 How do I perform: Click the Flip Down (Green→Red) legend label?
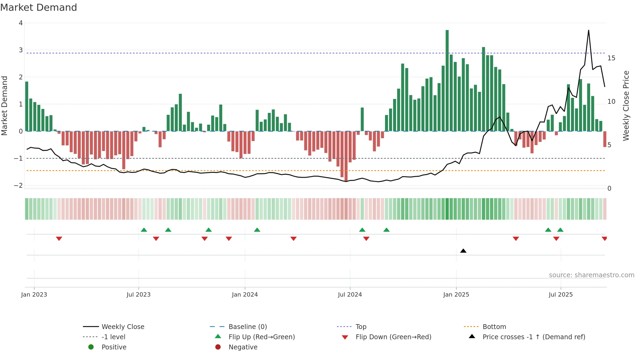pyautogui.click(x=393, y=337)
